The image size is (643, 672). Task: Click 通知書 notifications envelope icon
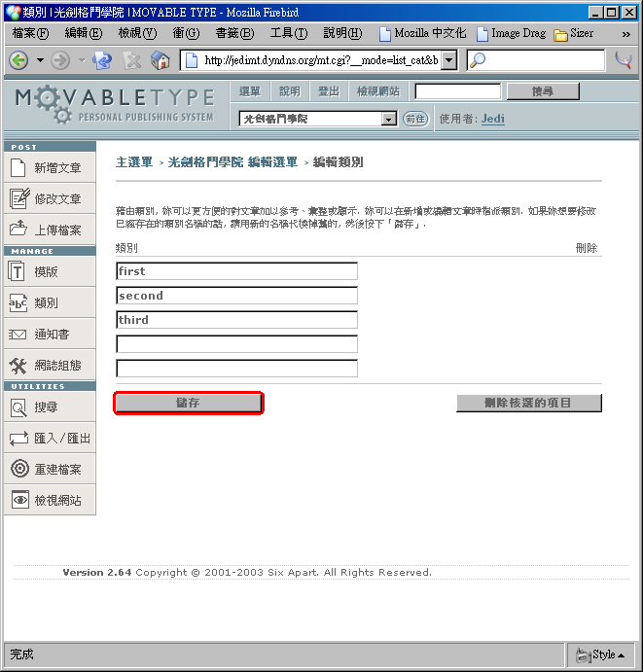tap(18, 335)
